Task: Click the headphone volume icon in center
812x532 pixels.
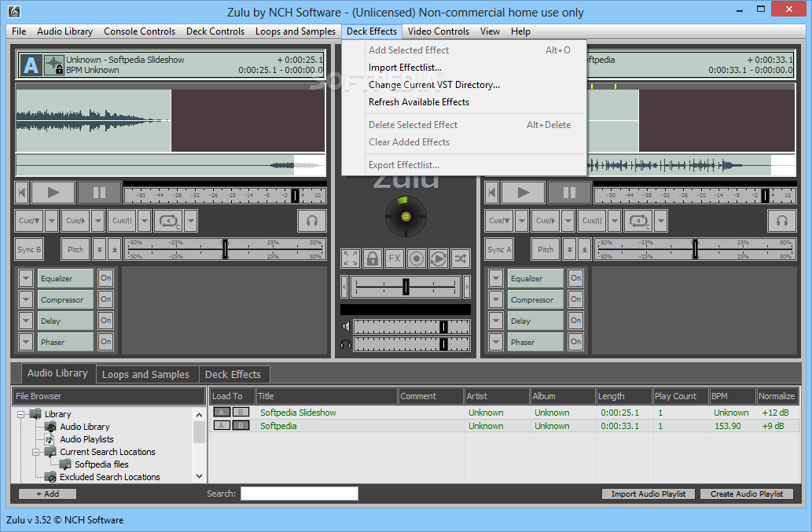Action: 346,344
